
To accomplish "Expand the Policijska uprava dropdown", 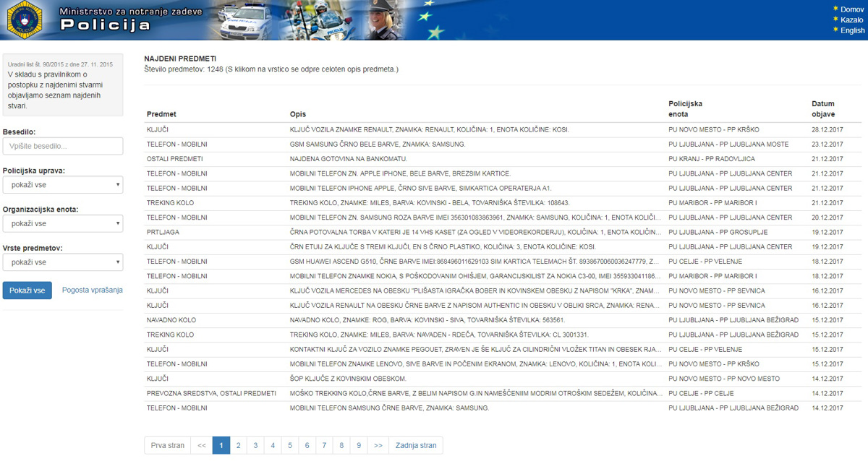I will (63, 185).
